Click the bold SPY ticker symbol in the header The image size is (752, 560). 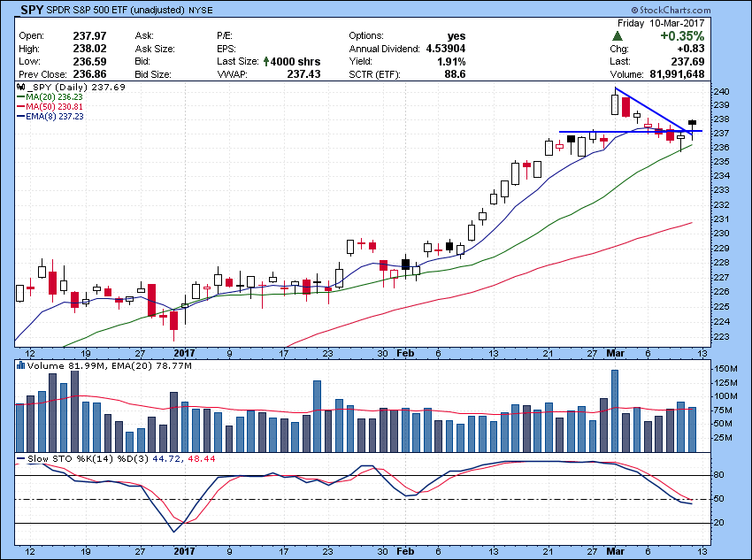[x=32, y=10]
